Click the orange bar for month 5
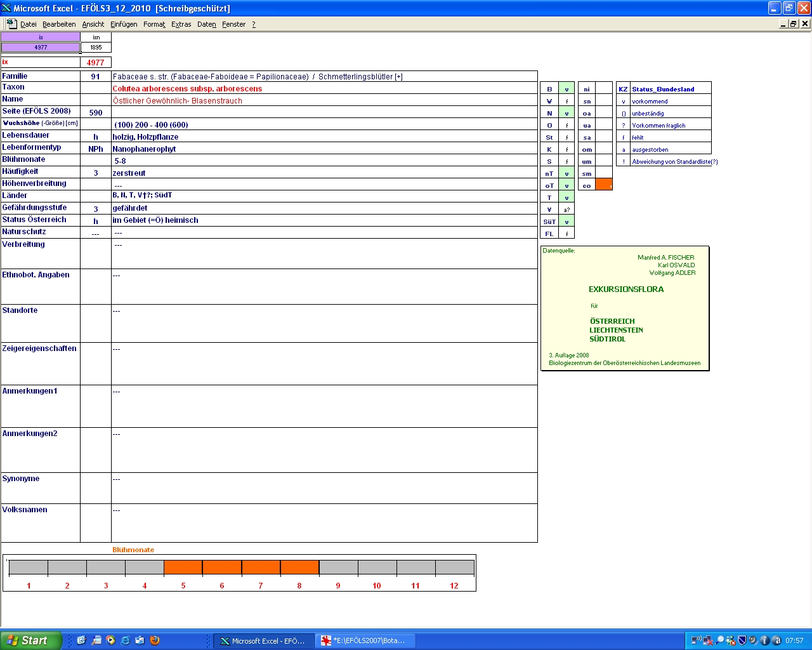The image size is (812, 650). pyautogui.click(x=183, y=567)
